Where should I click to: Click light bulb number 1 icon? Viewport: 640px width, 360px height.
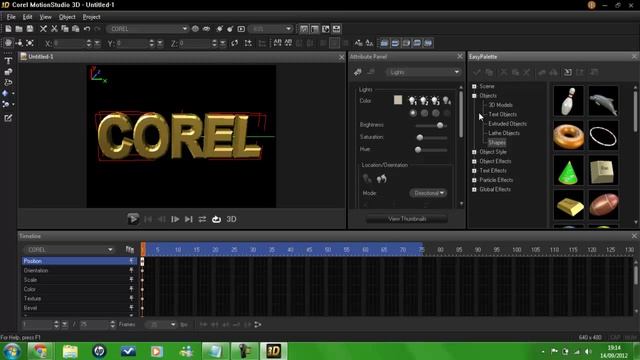pyautogui.click(x=413, y=100)
